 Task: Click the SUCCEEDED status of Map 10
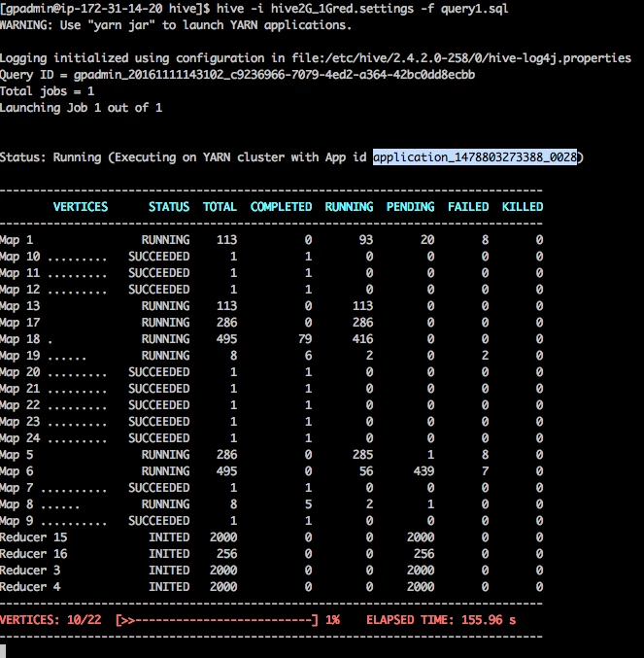pos(159,257)
